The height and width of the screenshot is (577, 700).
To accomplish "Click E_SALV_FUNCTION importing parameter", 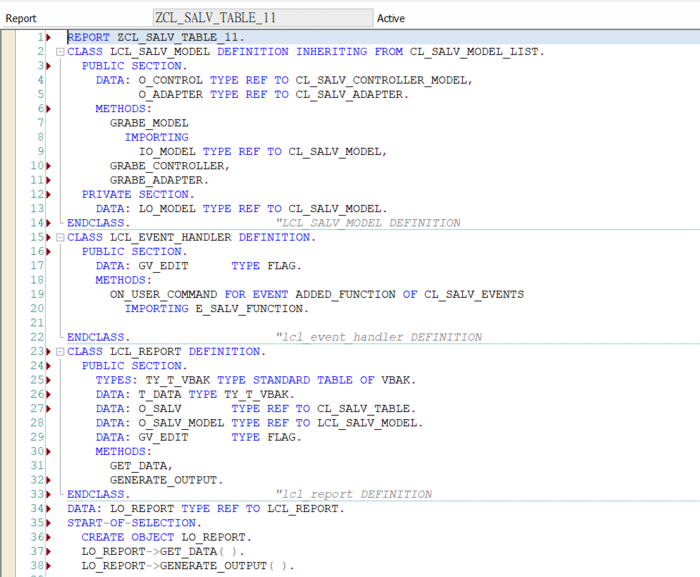I will (252, 309).
